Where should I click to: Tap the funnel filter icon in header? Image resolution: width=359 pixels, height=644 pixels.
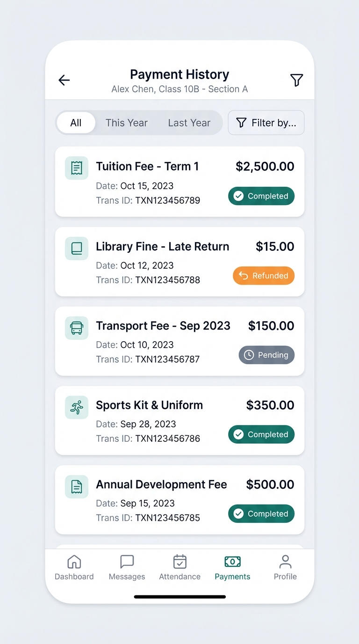click(x=296, y=80)
